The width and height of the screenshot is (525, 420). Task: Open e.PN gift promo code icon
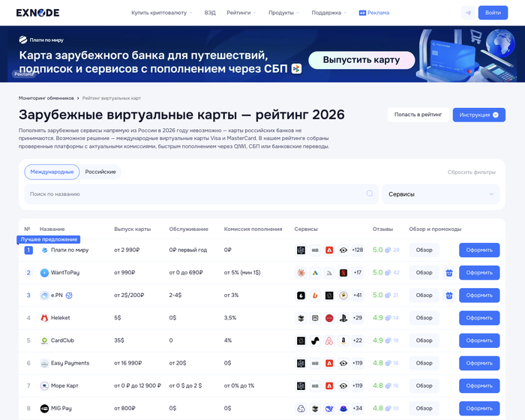tap(449, 295)
